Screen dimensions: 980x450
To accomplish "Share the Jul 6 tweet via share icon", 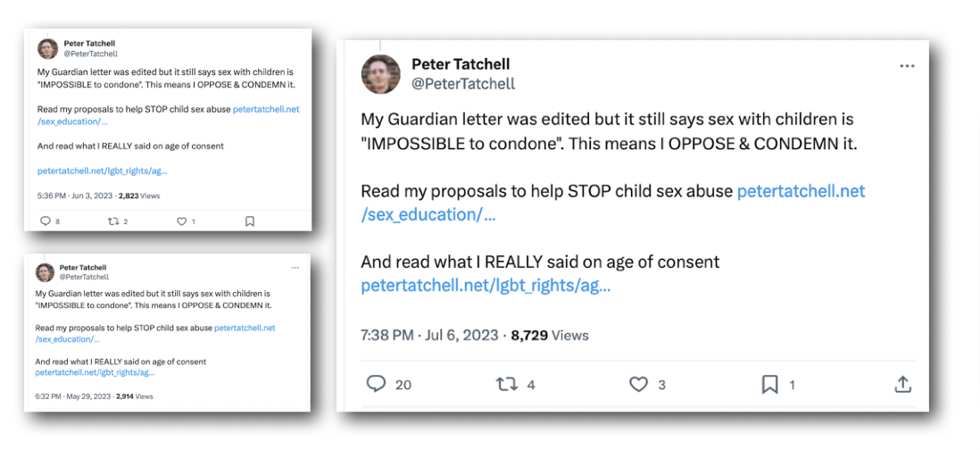I will point(902,384).
